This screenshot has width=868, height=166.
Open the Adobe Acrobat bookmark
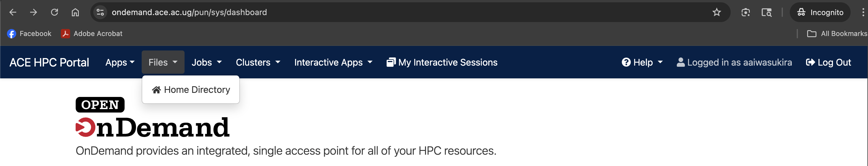92,34
